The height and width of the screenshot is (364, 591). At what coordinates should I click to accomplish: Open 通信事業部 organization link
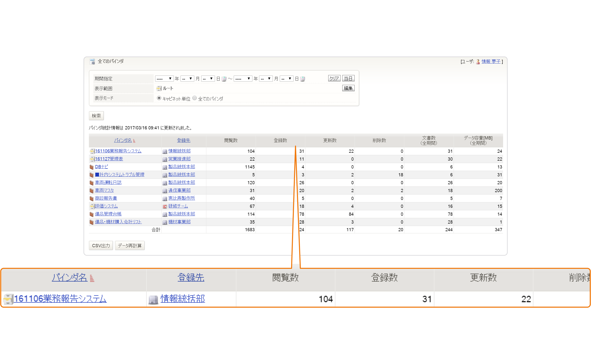180,190
